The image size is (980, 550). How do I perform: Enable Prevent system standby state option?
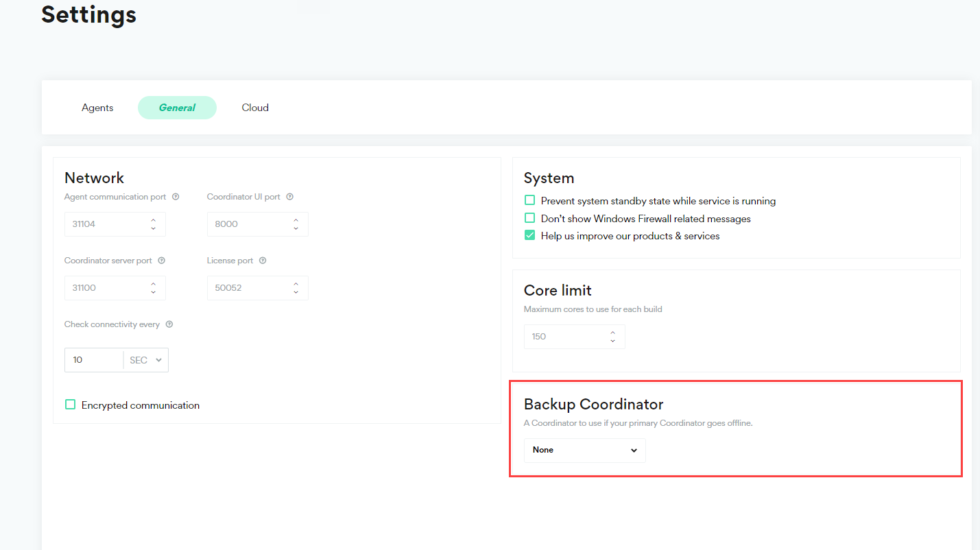[529, 200]
